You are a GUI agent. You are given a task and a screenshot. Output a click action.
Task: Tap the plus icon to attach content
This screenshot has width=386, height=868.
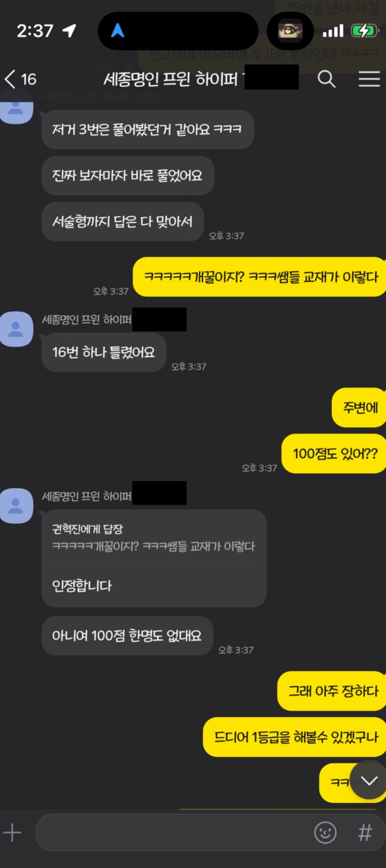click(x=13, y=833)
